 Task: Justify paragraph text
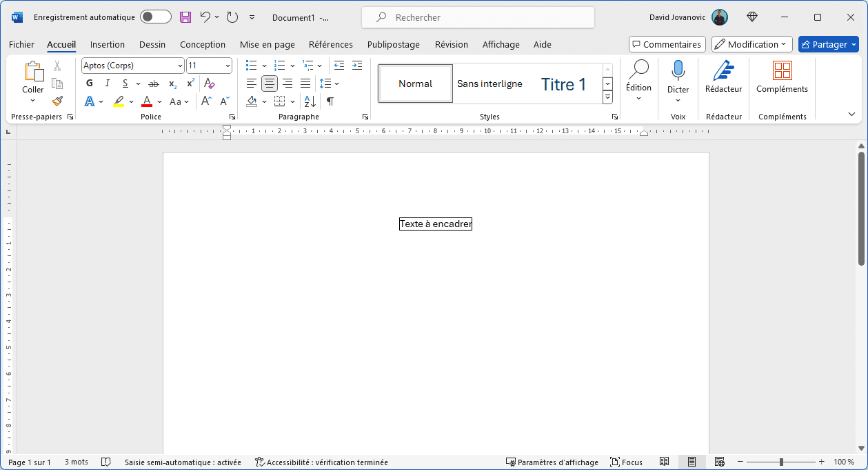click(305, 84)
